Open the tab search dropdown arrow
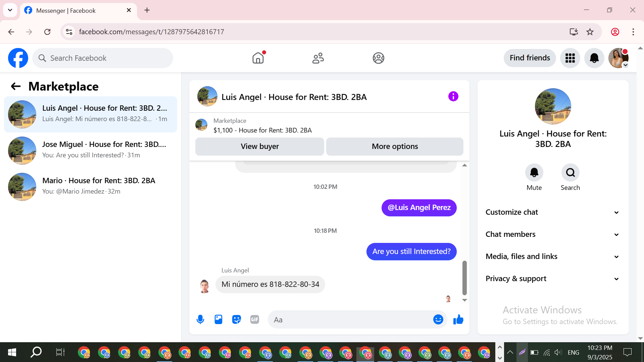This screenshot has height=362, width=644. (10, 10)
